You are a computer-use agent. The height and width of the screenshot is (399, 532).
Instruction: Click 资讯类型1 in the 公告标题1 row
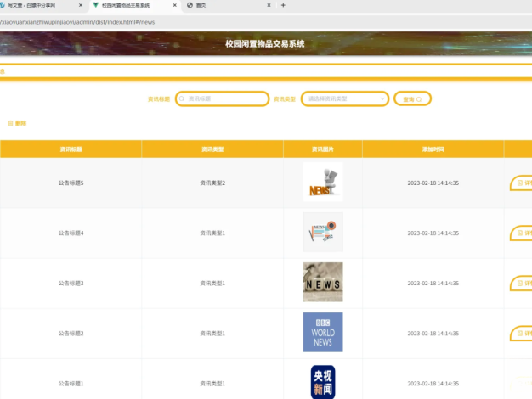coord(212,384)
